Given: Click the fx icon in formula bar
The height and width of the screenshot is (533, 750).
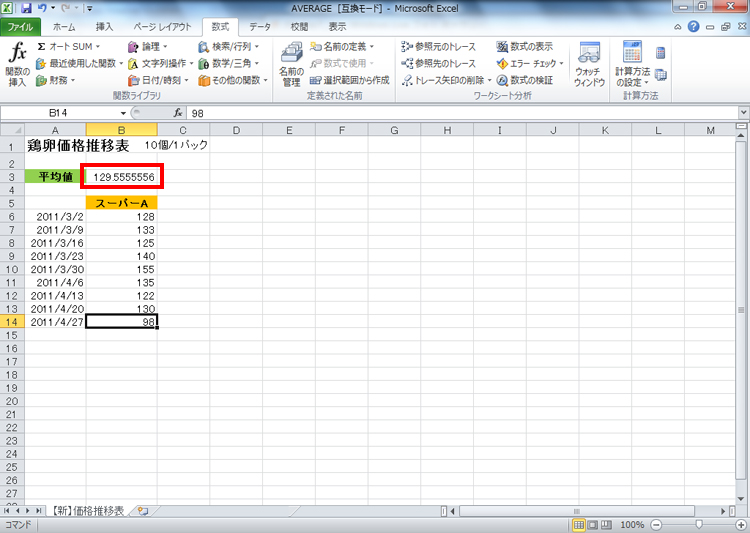Looking at the screenshot, I should click(178, 113).
